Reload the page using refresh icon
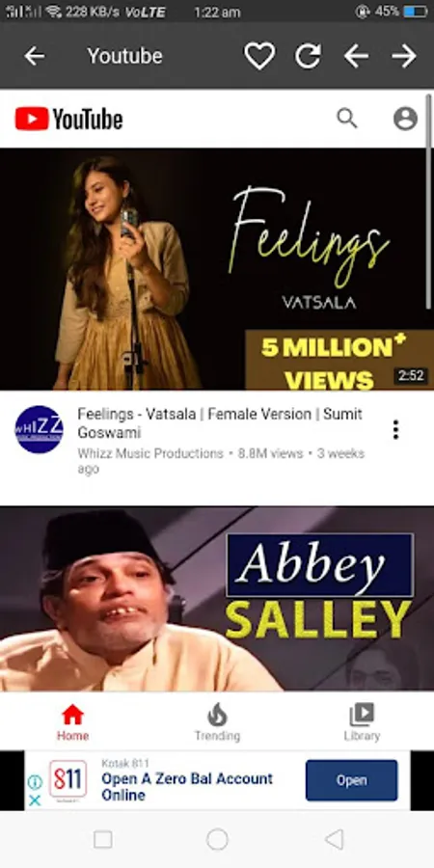434x868 pixels. 308,56
